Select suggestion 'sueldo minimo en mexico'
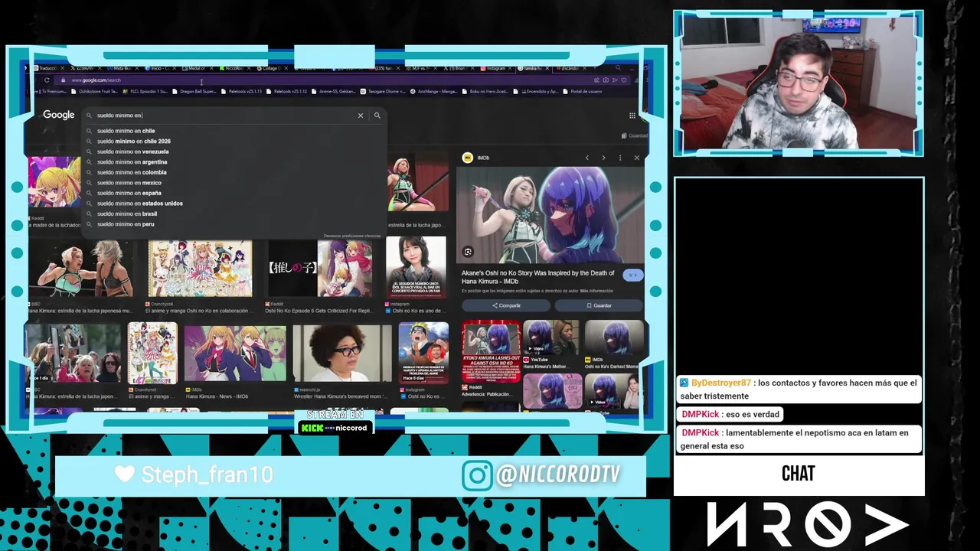This screenshot has height=551, width=980. [234, 183]
